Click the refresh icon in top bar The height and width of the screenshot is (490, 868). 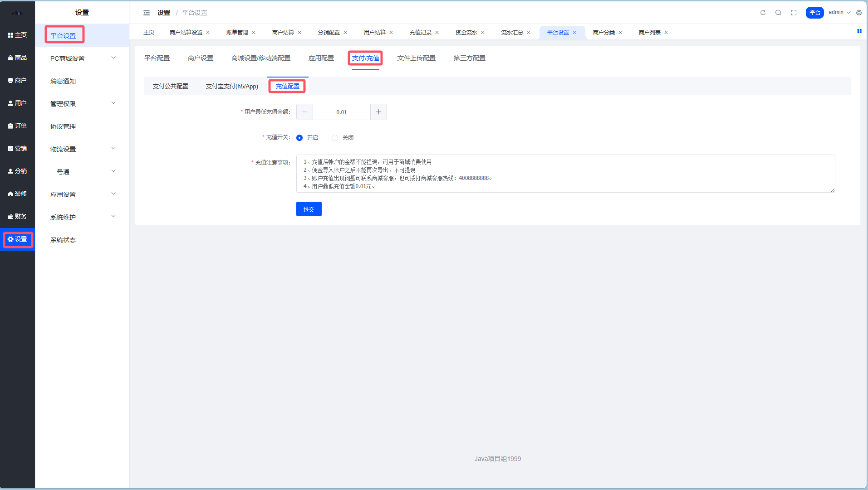[763, 13]
